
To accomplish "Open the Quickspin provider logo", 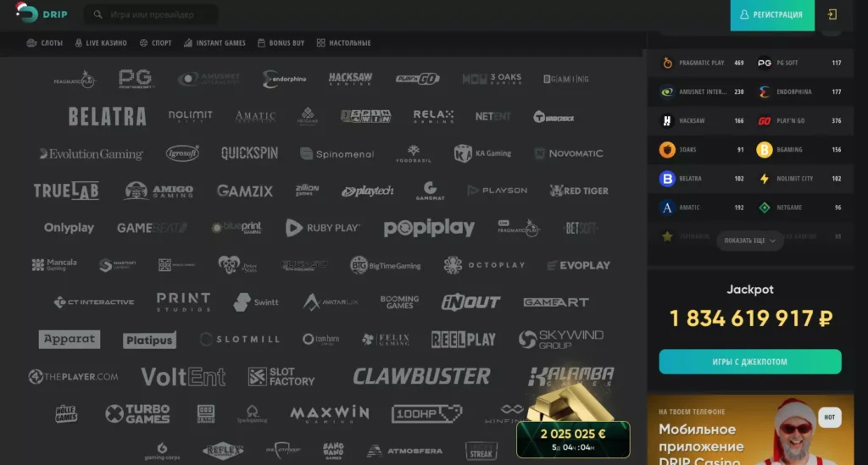I will (249, 153).
